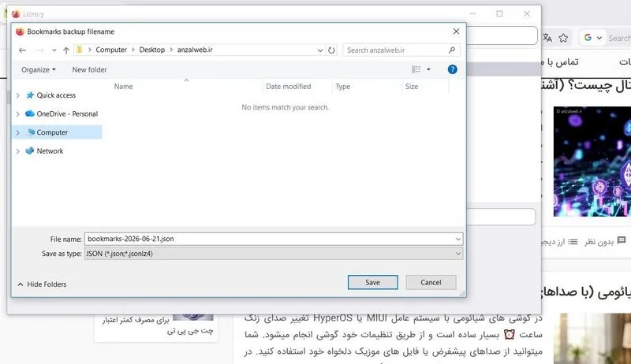Open the view options dropdown arrow

(428, 69)
